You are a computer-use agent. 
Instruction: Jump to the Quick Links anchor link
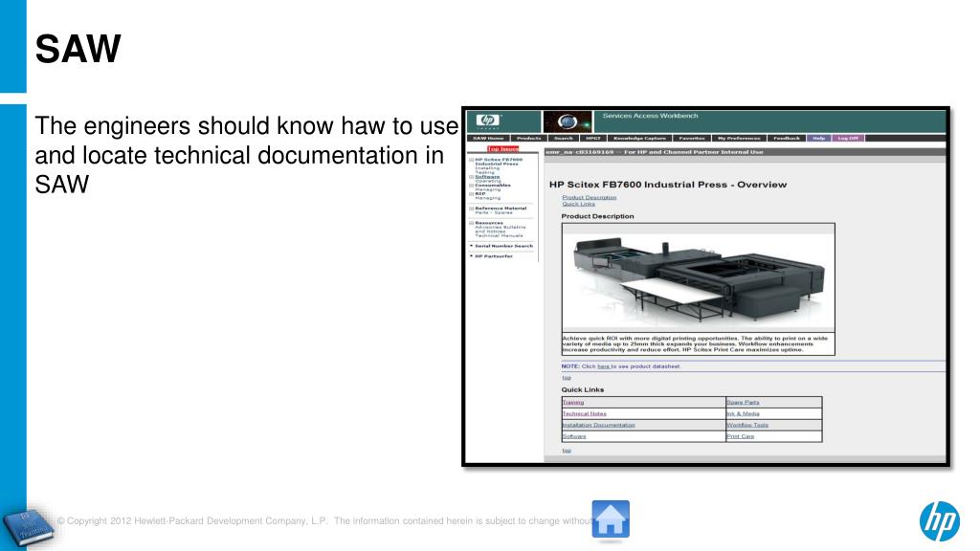[579, 204]
